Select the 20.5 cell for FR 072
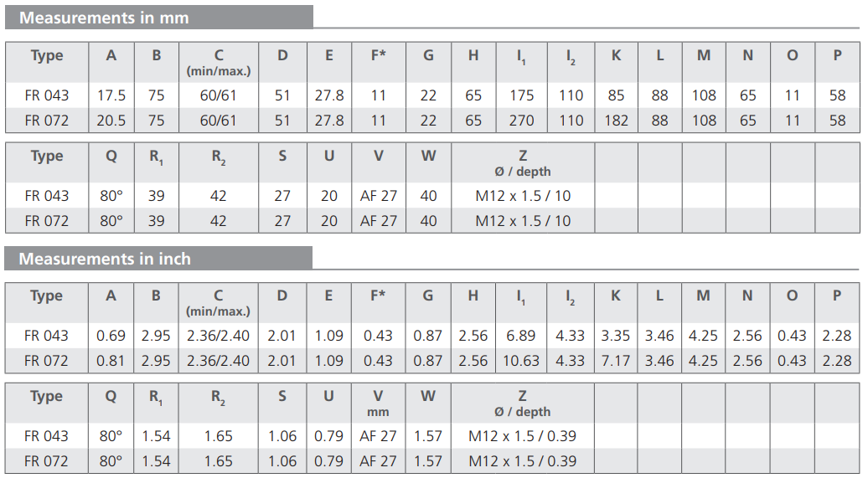Image resolution: width=868 pixels, height=478 pixels. click(x=111, y=121)
